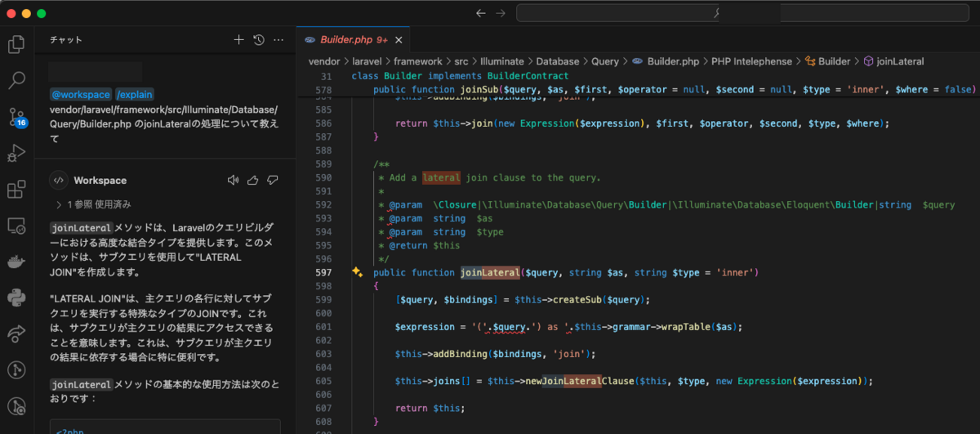This screenshot has height=434, width=980.
Task: Click the チャット panel title
Action: pyautogui.click(x=66, y=39)
